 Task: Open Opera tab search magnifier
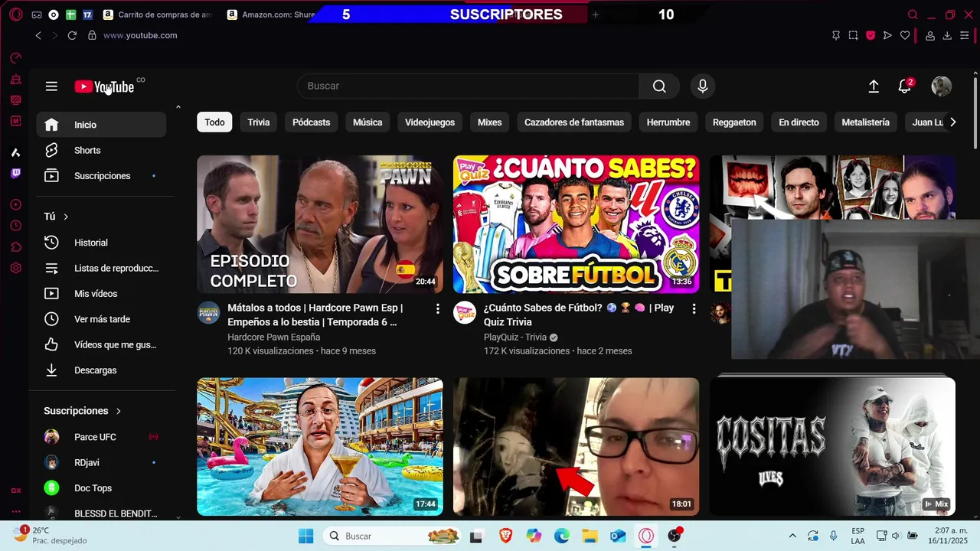913,15
